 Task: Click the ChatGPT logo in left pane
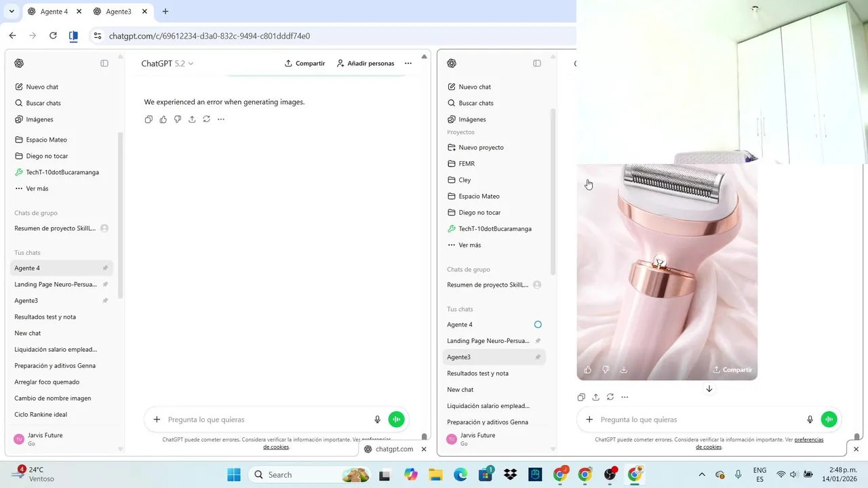pyautogui.click(x=19, y=63)
